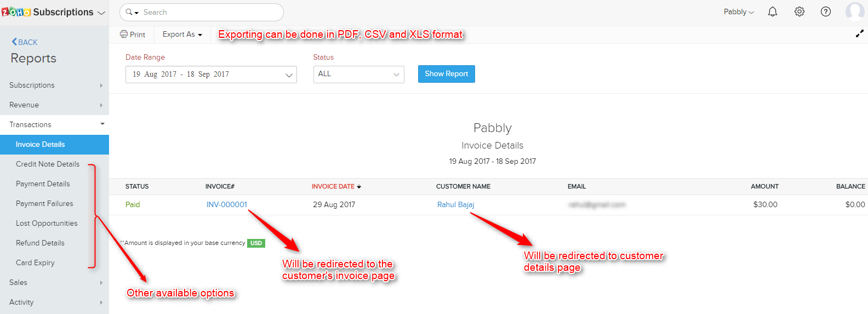Select Payment Details report
868x314 pixels.
pyautogui.click(x=43, y=184)
